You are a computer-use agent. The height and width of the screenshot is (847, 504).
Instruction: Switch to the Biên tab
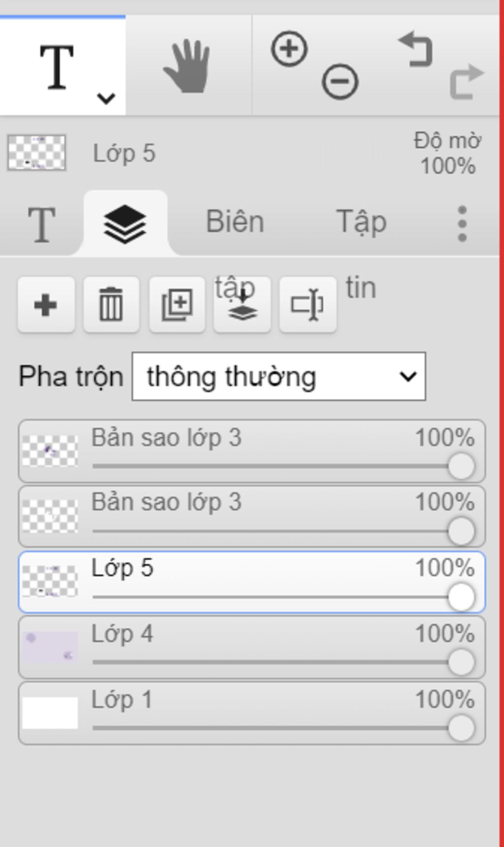235,222
